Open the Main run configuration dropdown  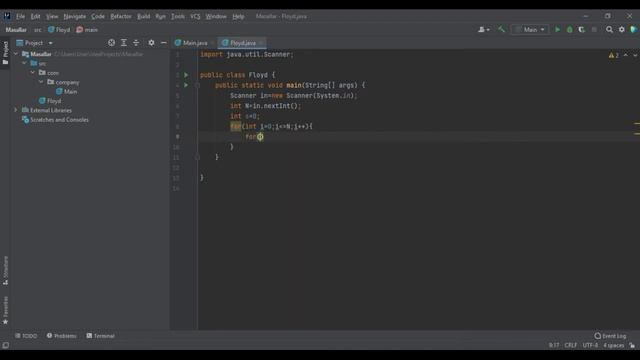(x=530, y=29)
